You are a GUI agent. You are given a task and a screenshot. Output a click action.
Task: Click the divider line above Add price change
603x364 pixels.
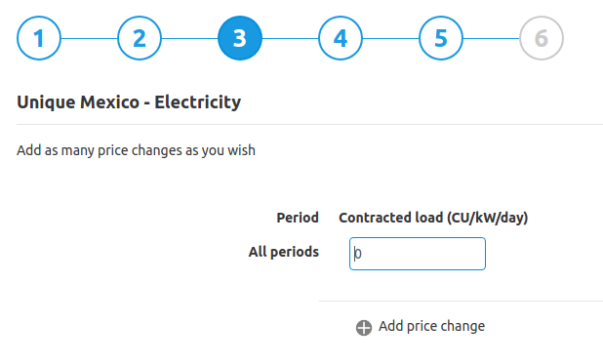462,301
